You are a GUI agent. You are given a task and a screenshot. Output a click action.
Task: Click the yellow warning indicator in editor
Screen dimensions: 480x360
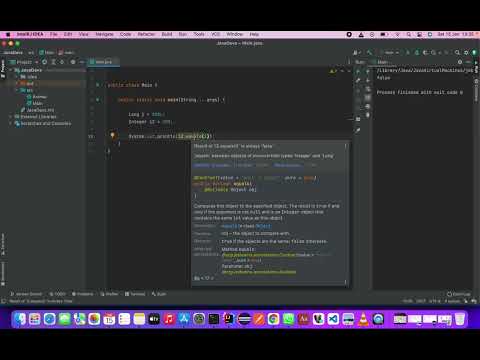(x=333, y=71)
